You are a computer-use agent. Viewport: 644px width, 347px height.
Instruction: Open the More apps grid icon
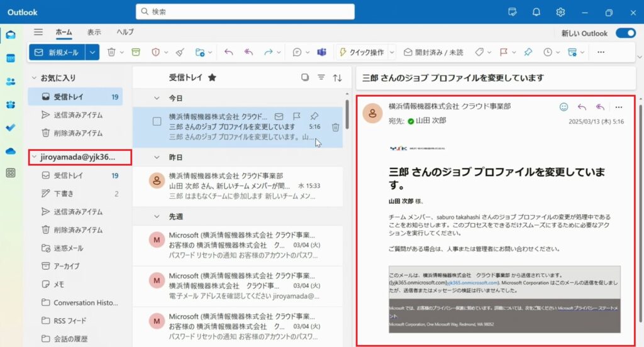pos(11,173)
